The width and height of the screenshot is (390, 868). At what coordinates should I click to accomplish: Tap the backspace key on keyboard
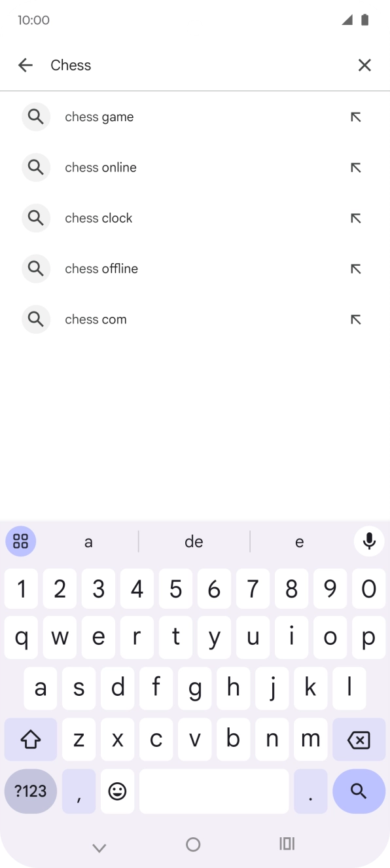pyautogui.click(x=359, y=739)
